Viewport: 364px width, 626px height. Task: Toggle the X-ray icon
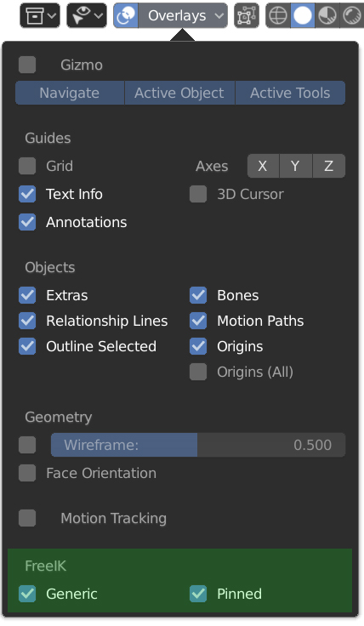point(247,15)
